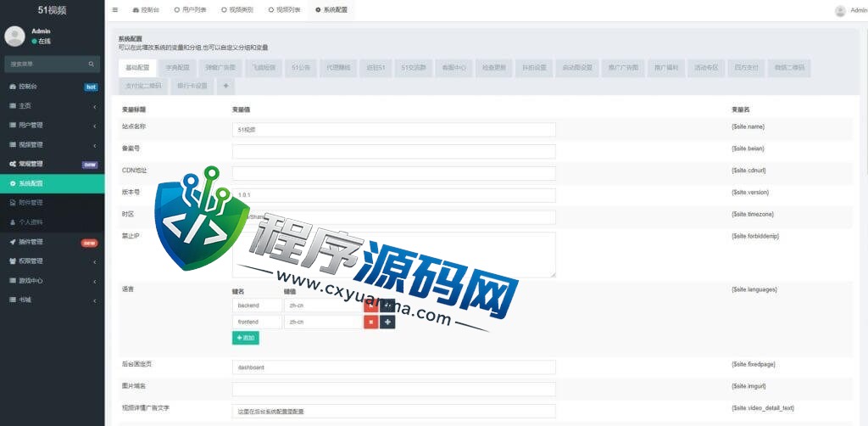This screenshot has height=426, width=868.
Task: Switch to the 四方支付 config tab
Action: (746, 68)
